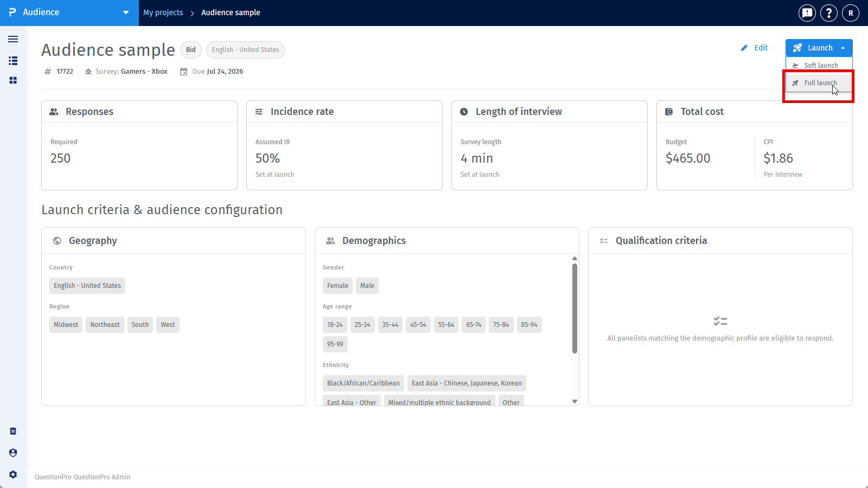868x488 pixels.
Task: Click the Demographics scrollbar down arrow
Action: pyautogui.click(x=575, y=402)
